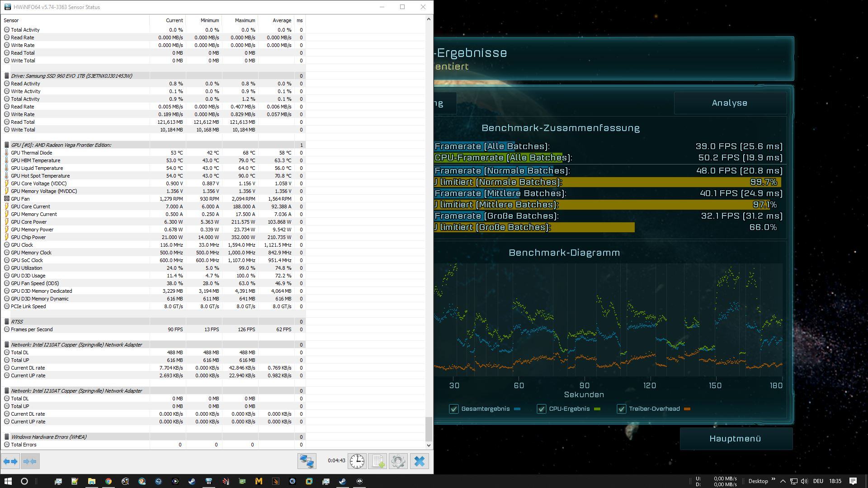This screenshot has height=488, width=868.
Task: Open the HWiNFO bars icon on the taskbar
Action: click(x=209, y=481)
